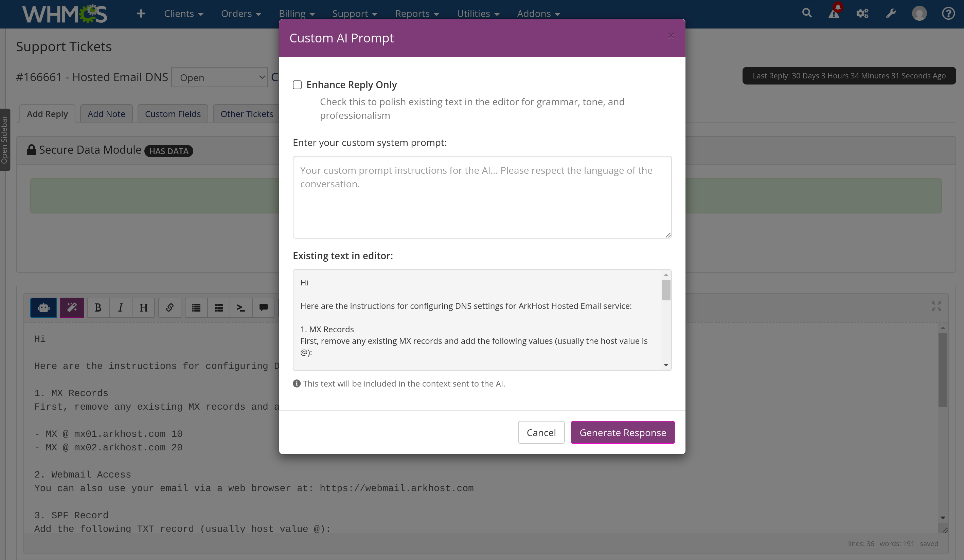Apply italic formatting in the editor
Viewport: 964px width, 560px height.
pyautogui.click(x=121, y=308)
